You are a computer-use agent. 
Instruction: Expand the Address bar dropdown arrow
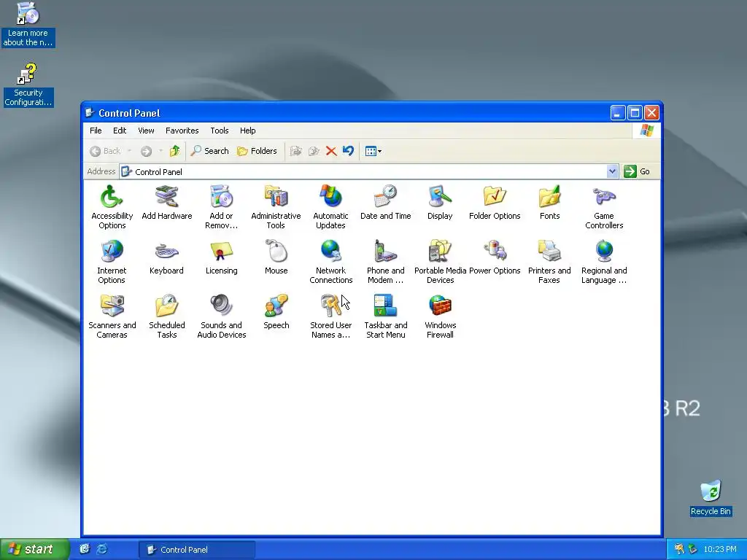pyautogui.click(x=612, y=171)
